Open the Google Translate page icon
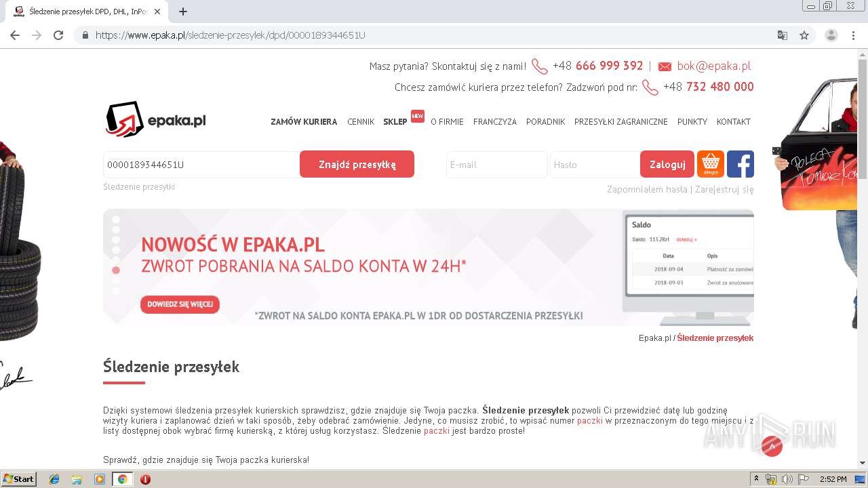This screenshot has width=868, height=488. point(783,35)
